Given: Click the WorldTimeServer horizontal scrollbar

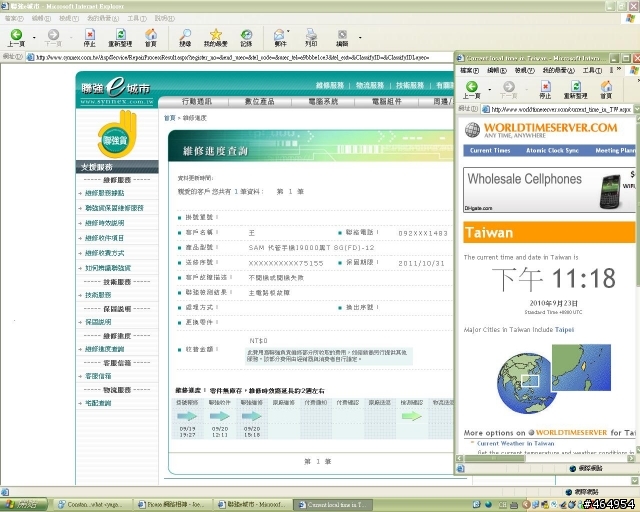Looking at the screenshot, I should click(x=545, y=459).
